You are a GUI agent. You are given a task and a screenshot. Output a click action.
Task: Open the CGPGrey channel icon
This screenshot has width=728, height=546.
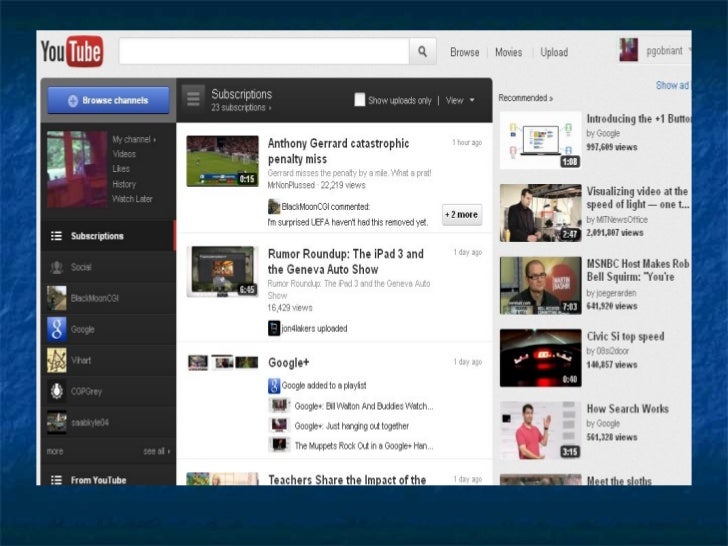pyautogui.click(x=57, y=391)
